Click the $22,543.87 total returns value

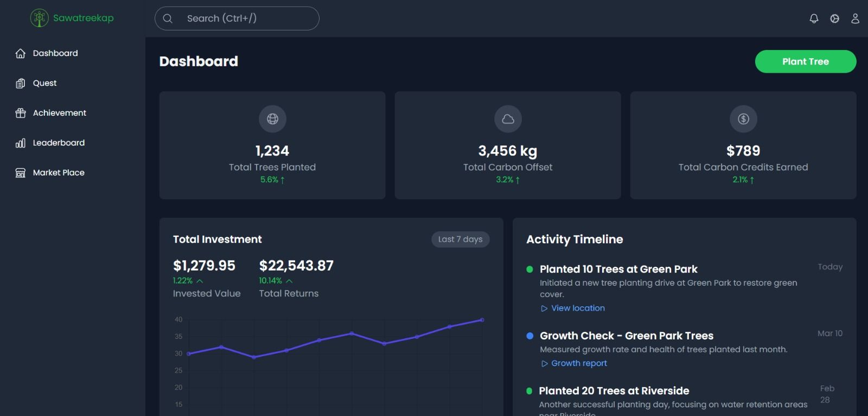pos(296,266)
